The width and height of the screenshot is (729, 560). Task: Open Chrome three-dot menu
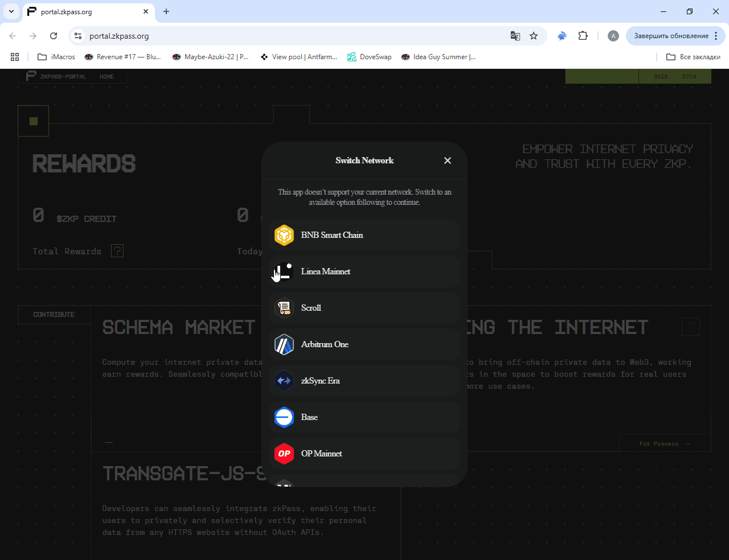(716, 36)
